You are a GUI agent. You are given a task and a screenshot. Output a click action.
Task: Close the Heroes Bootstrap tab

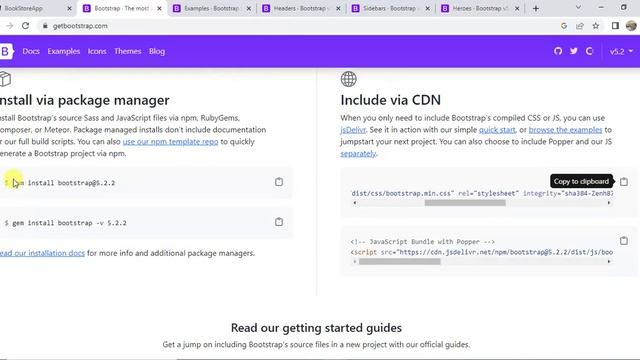pyautogui.click(x=517, y=8)
